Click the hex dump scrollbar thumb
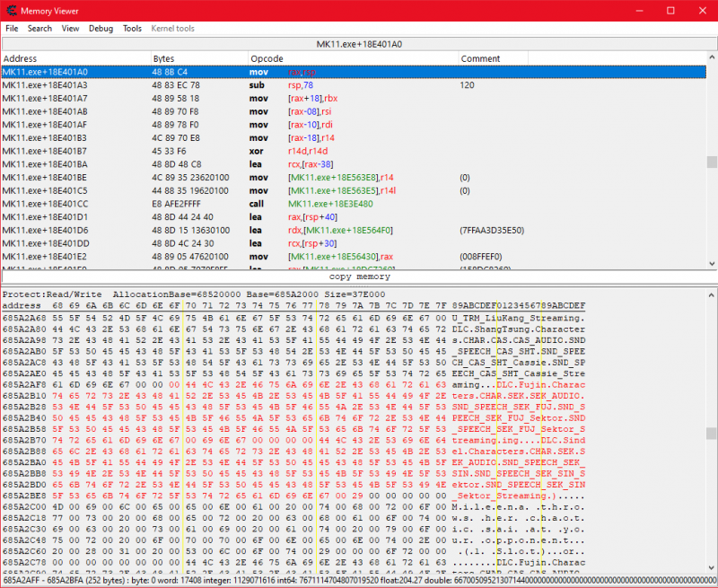This screenshot has width=718, height=588. pos(712,434)
